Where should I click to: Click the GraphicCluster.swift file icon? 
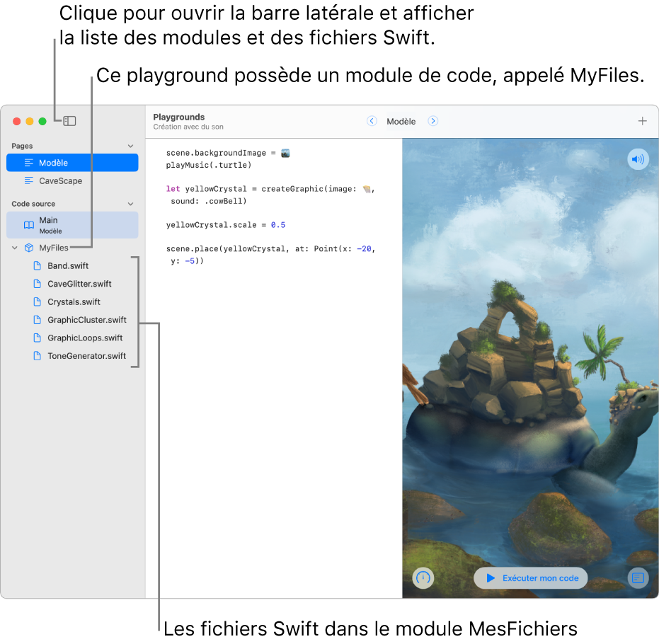pos(38,320)
